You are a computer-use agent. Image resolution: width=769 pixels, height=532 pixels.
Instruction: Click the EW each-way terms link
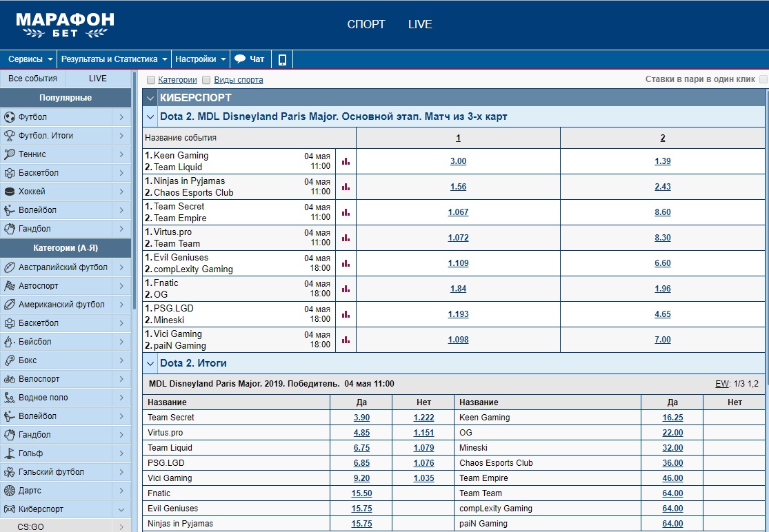click(722, 384)
